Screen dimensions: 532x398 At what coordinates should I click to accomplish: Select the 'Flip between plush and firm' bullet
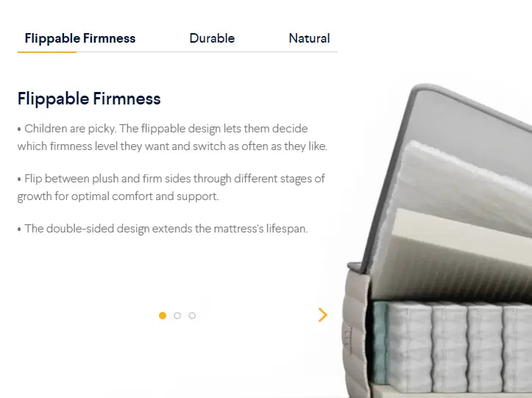(171, 188)
